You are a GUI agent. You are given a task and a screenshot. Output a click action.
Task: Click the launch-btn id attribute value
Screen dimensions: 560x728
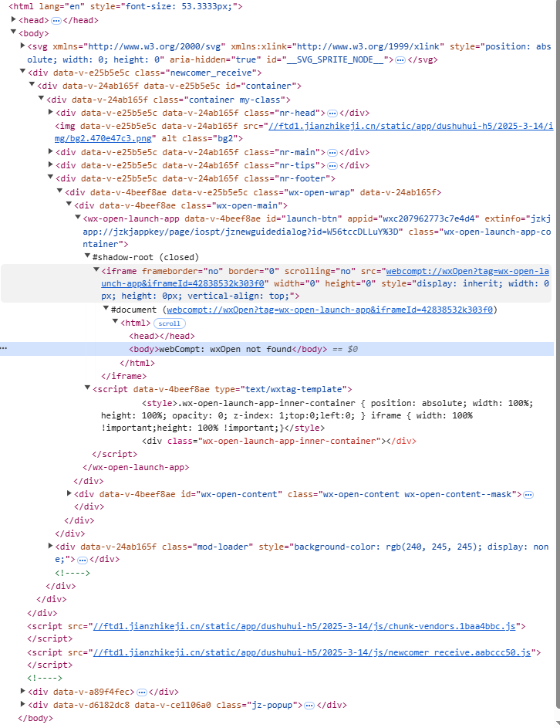[312, 218]
